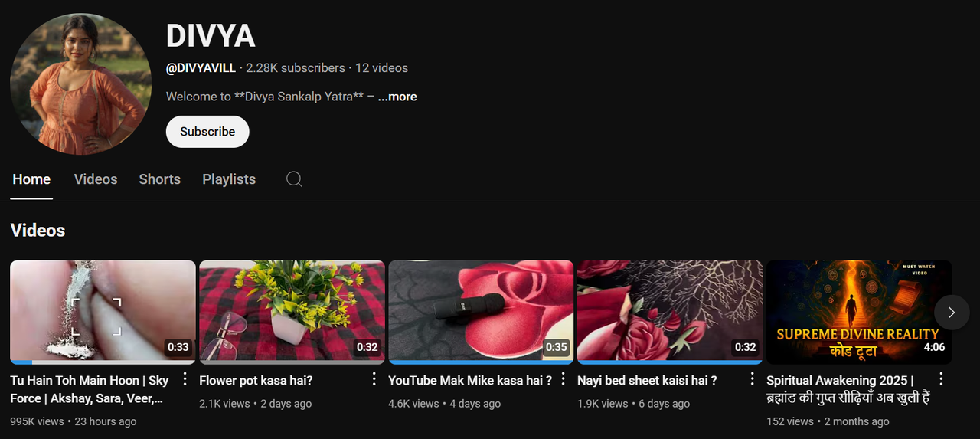Click the 12 videos count text
This screenshot has width=980, height=439.
(381, 68)
